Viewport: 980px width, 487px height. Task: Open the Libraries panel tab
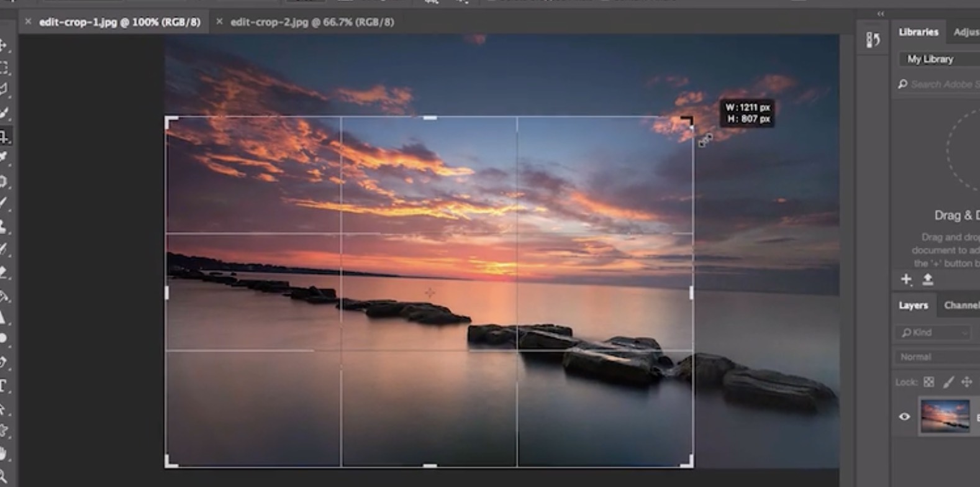coord(918,32)
